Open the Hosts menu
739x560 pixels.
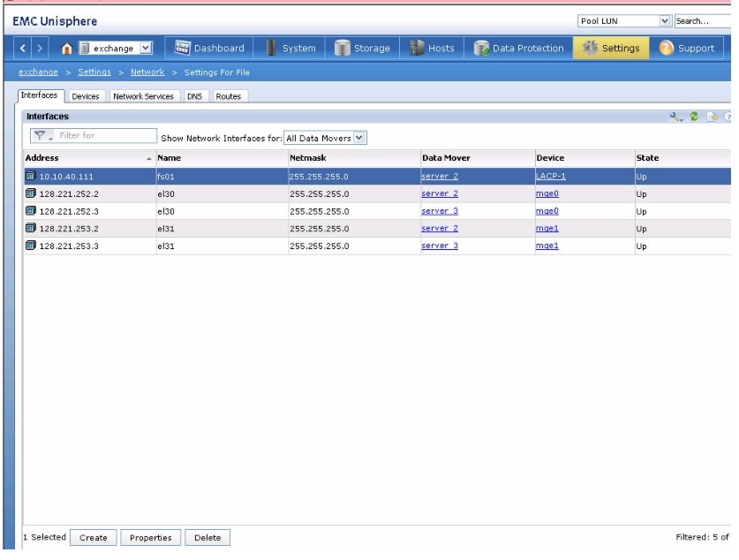pos(432,48)
